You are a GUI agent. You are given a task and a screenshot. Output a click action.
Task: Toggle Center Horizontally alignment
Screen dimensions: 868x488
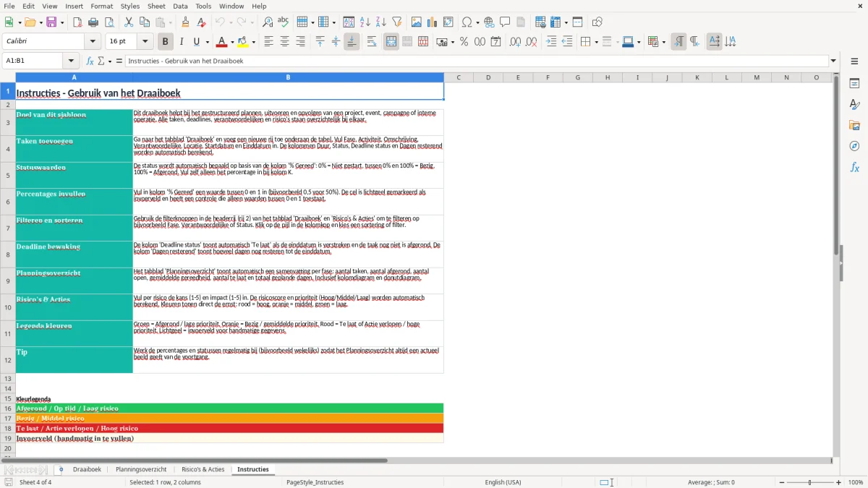tap(284, 42)
